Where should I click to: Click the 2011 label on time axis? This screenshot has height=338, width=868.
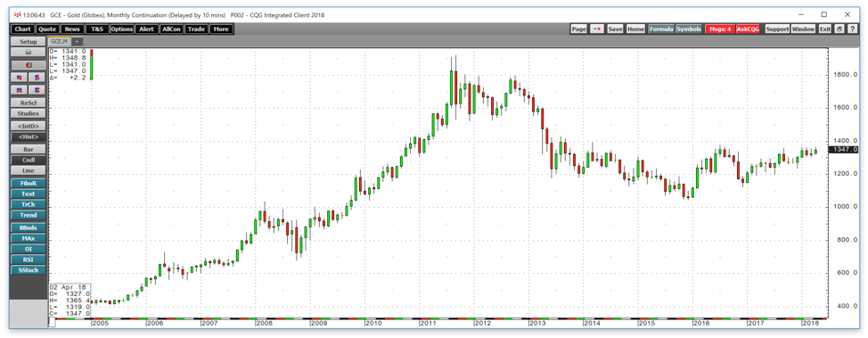pyautogui.click(x=429, y=323)
